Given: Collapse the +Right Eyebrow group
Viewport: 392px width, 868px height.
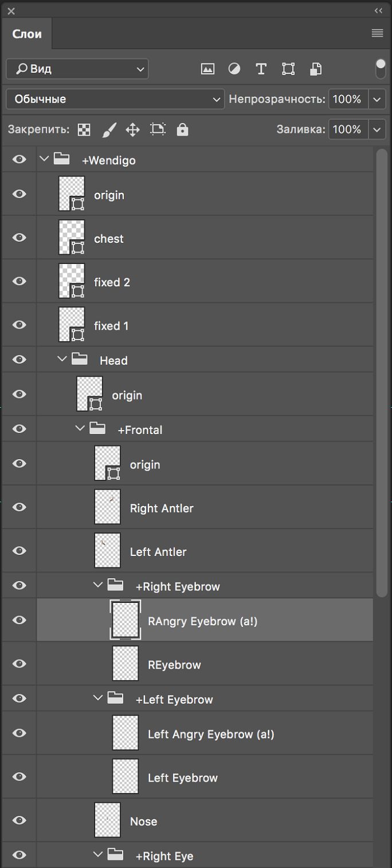Looking at the screenshot, I should tap(97, 585).
